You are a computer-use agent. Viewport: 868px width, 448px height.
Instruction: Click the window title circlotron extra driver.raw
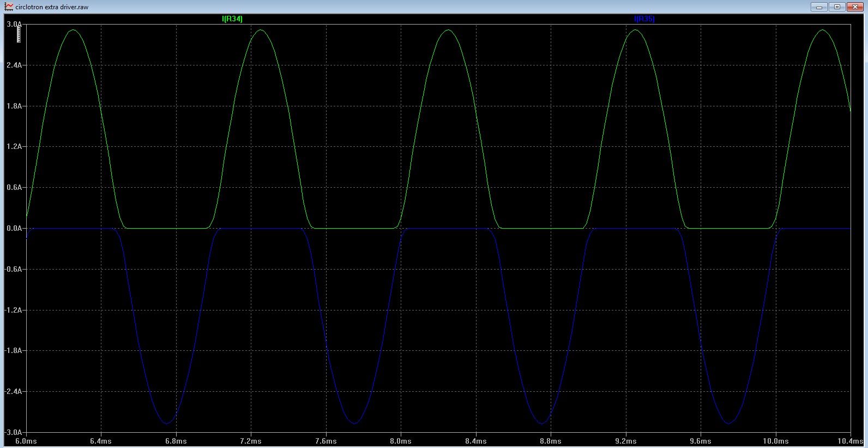(52, 7)
